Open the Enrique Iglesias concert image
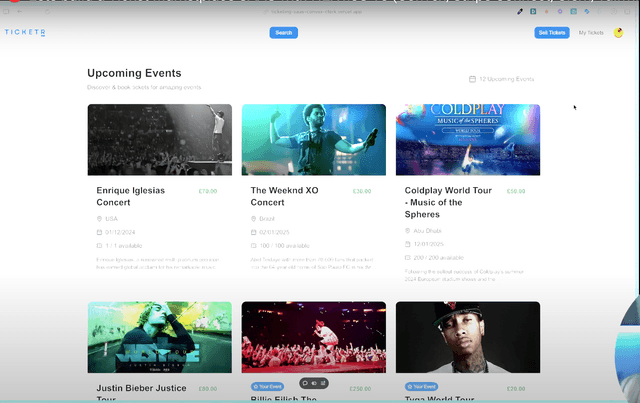The width and height of the screenshot is (640, 403). point(160,140)
